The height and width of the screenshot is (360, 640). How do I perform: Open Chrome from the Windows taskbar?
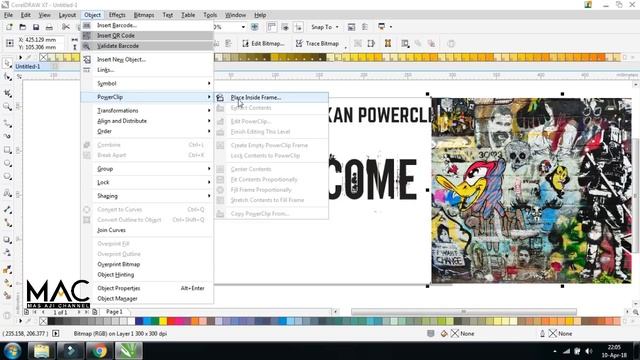[x=99, y=351]
